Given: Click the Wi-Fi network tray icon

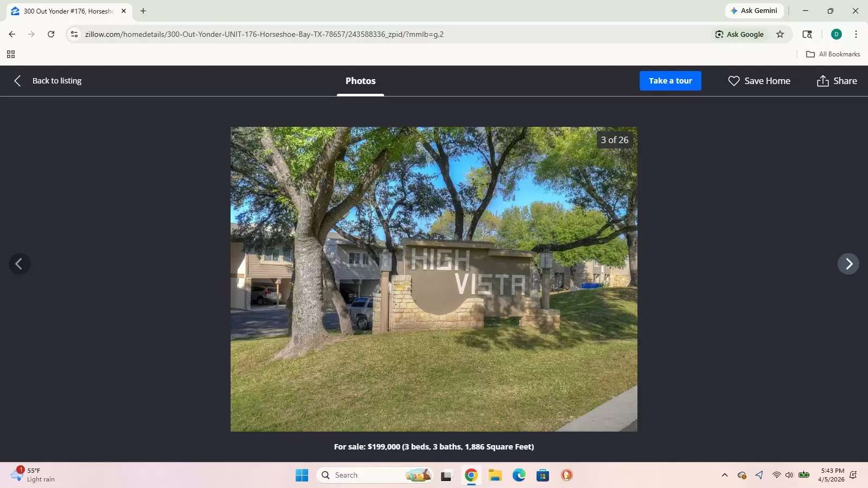Looking at the screenshot, I should tap(776, 476).
